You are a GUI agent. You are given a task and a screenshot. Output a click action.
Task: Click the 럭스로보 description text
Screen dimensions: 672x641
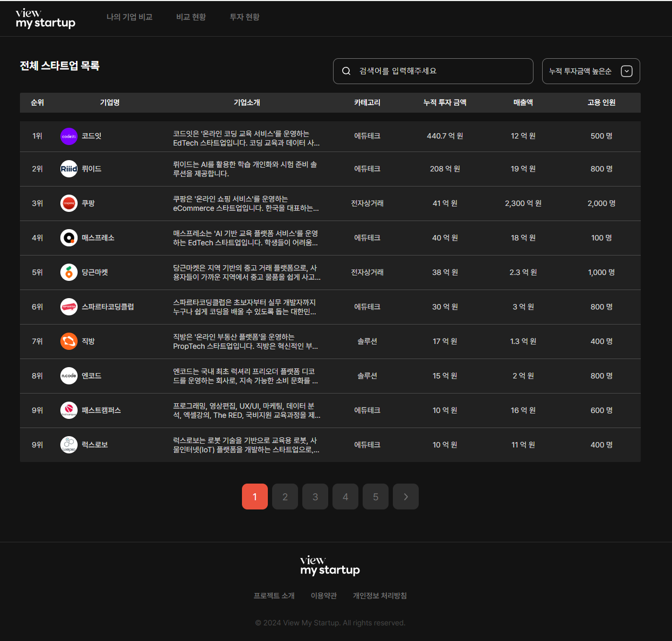tap(246, 445)
